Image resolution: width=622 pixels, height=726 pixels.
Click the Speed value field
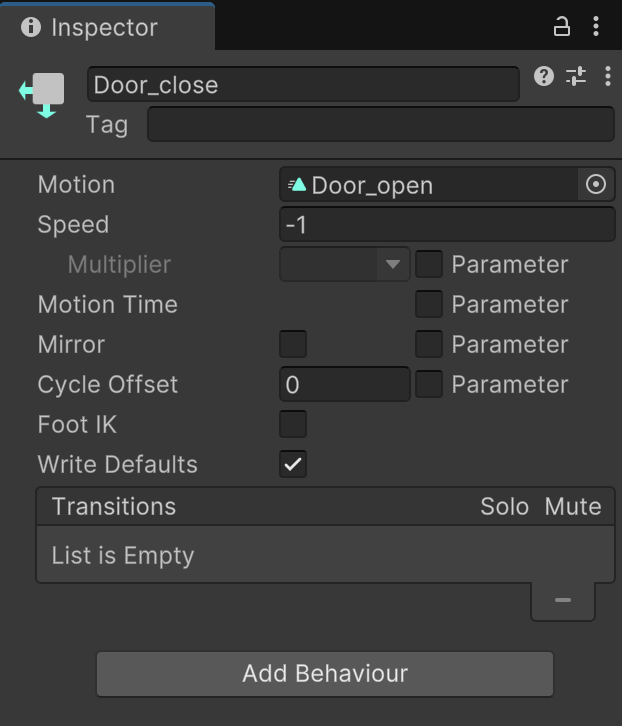click(446, 225)
